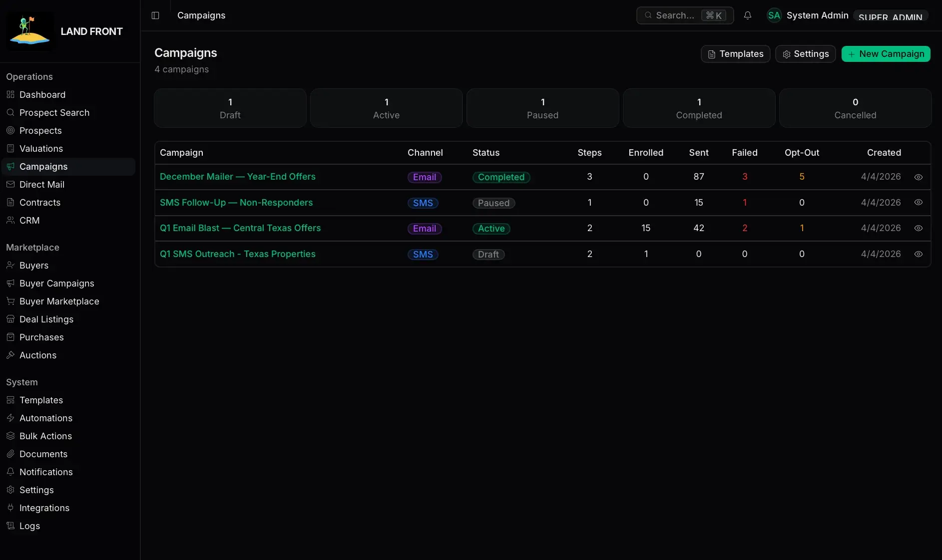942x560 pixels.
Task: View SMS Follow-Up campaign via eye icon
Action: coord(918,203)
